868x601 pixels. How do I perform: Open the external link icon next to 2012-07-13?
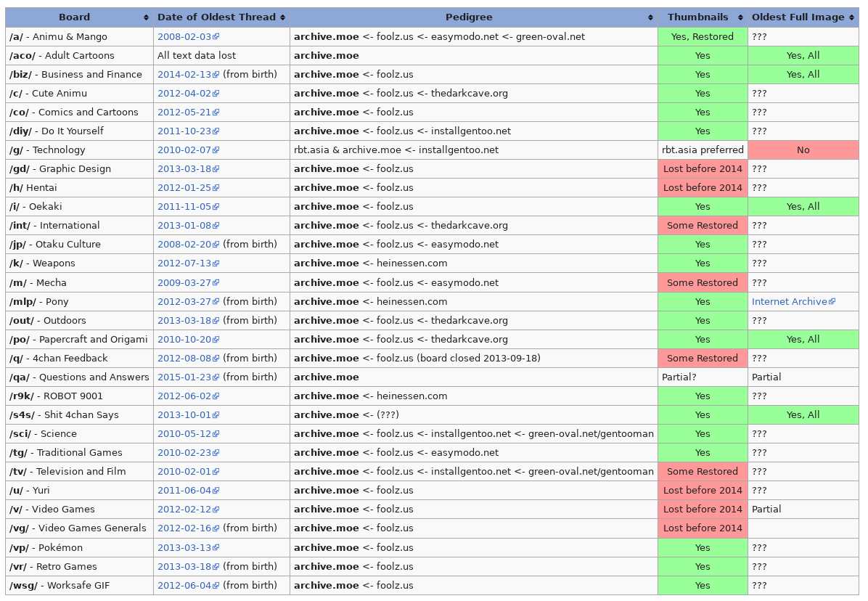point(216,263)
